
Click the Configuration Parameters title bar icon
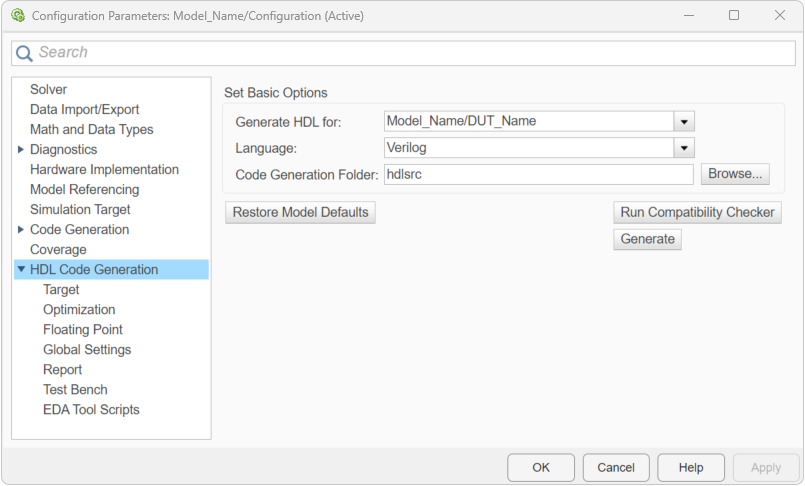tap(17, 16)
